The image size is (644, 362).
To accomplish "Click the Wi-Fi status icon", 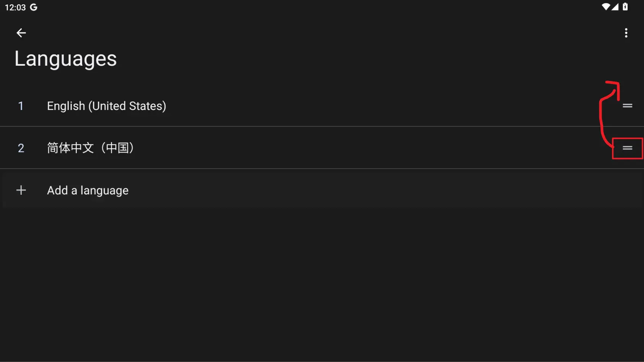I will (605, 7).
